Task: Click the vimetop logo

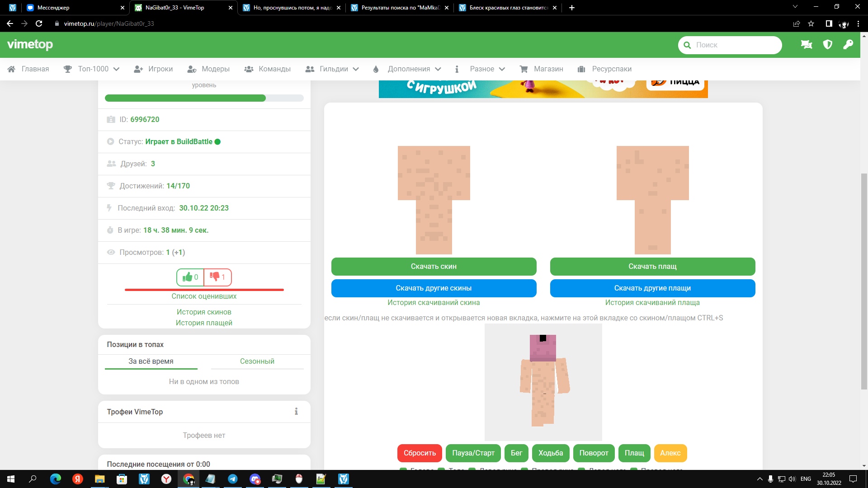Action: (30, 45)
